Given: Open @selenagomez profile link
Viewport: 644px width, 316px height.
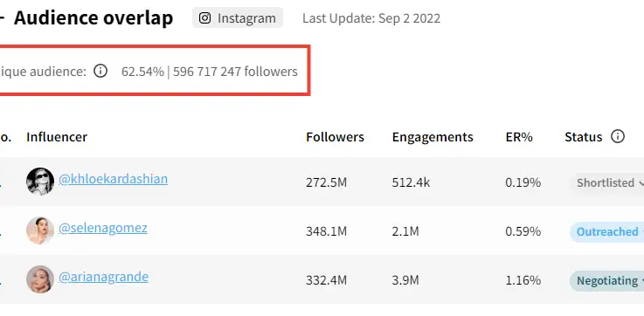Looking at the screenshot, I should tap(103, 228).
